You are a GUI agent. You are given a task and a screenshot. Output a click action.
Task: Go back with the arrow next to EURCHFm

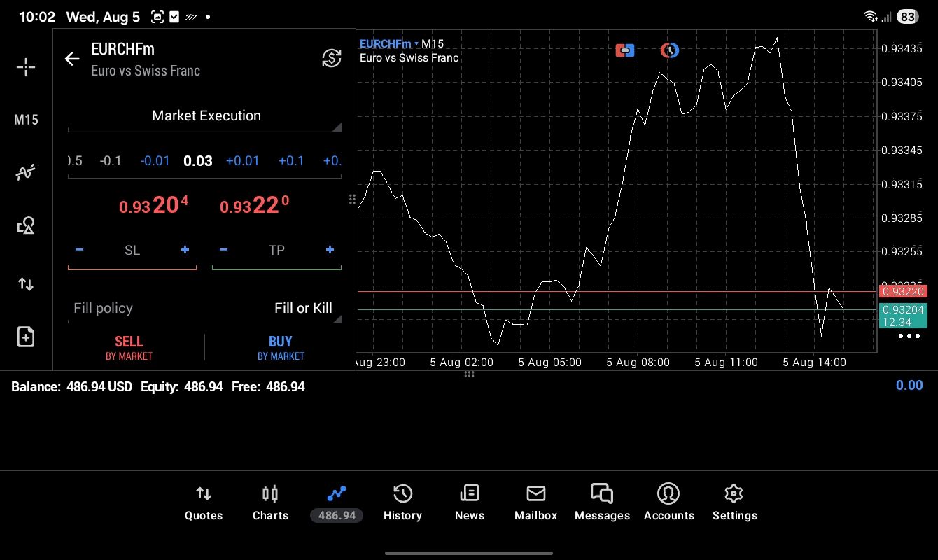pos(72,59)
